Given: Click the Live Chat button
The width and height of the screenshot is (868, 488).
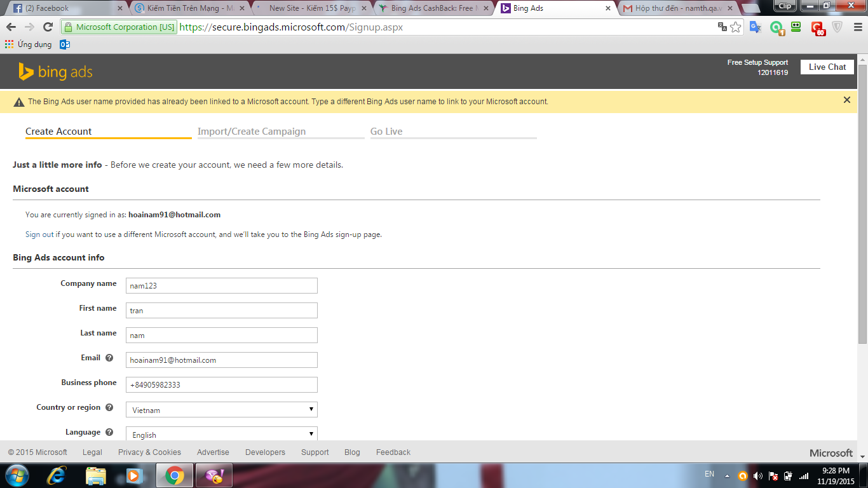Looking at the screenshot, I should [x=827, y=67].
